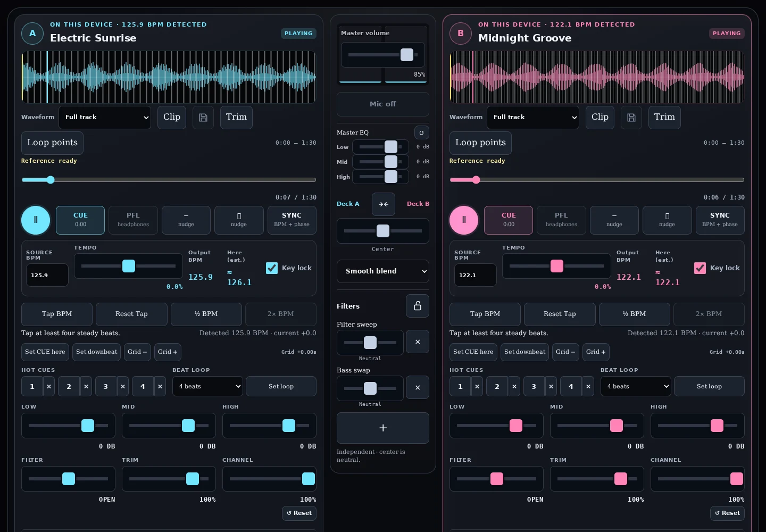Open Loop points on Deck A
The image size is (766, 532).
click(x=52, y=143)
